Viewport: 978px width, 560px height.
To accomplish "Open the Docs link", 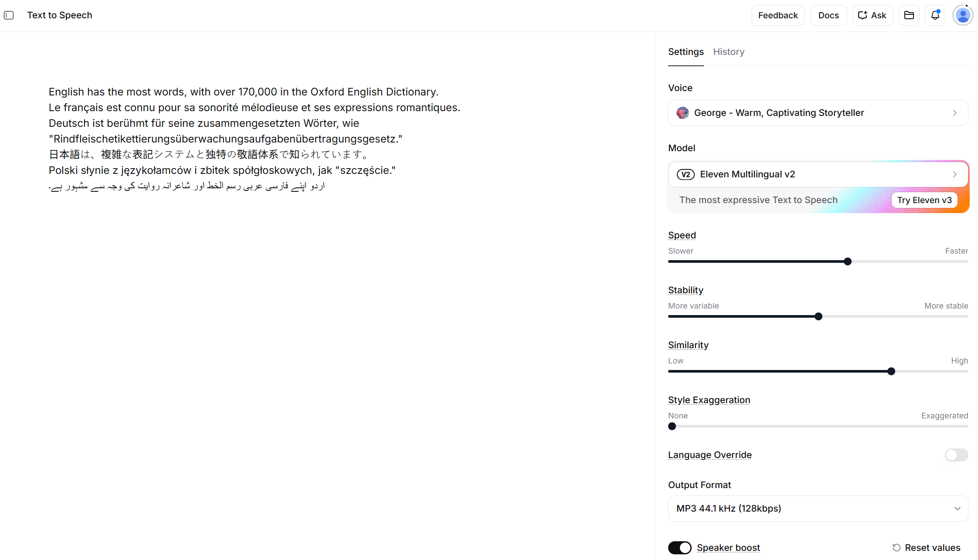I will click(828, 15).
